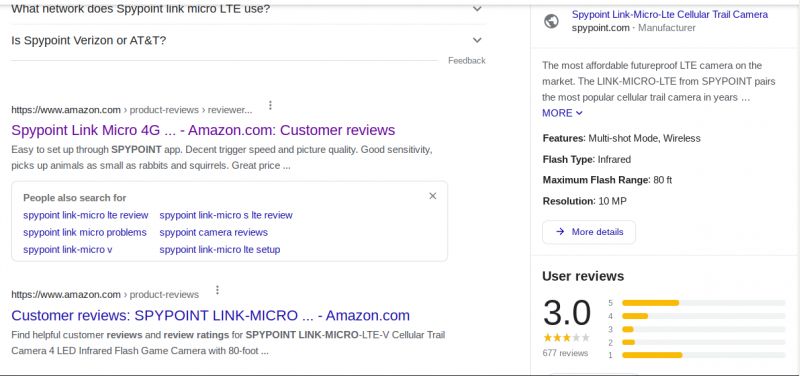This screenshot has width=800, height=376.
Task: Open Spypoint Link-Micro-Lte Cellular Trail Camera link
Action: (x=669, y=15)
